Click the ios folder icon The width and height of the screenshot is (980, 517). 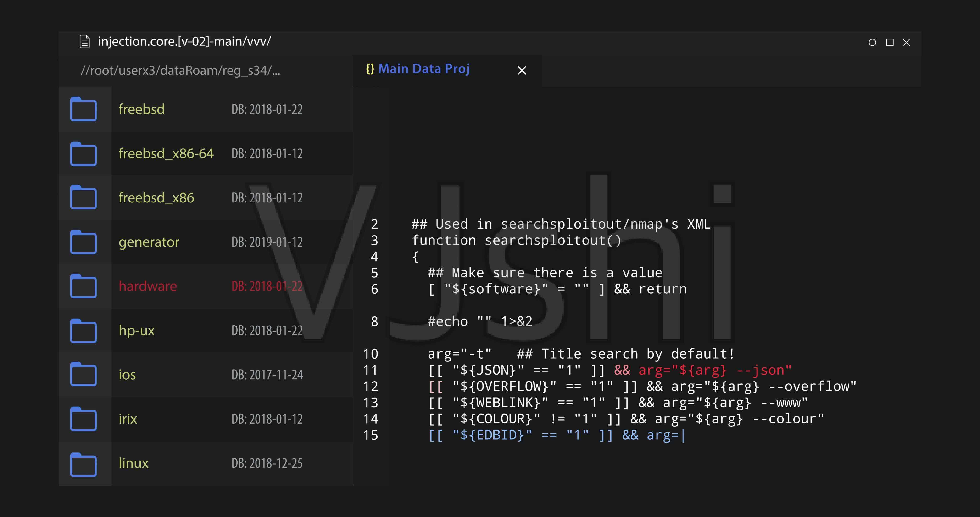click(x=83, y=374)
